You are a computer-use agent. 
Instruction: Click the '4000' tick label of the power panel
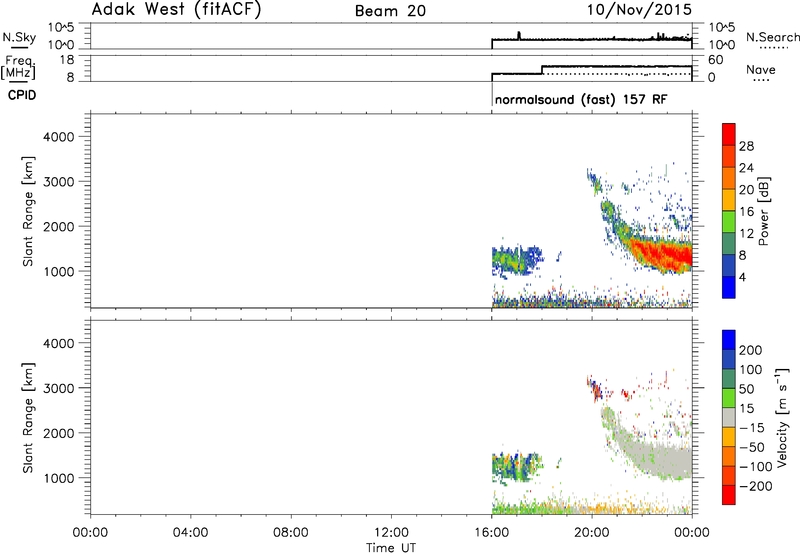click(x=58, y=137)
